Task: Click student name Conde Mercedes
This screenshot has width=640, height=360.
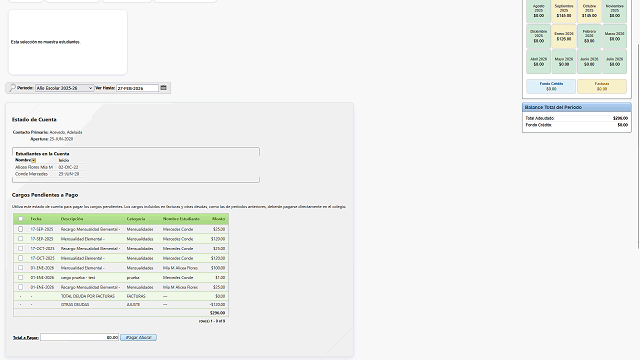Action: pyautogui.click(x=31, y=174)
